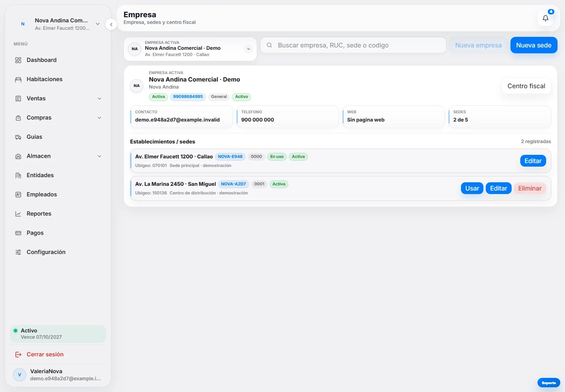Open the Nova Andina company switcher in sidebar
The height and width of the screenshot is (392, 565).
click(x=58, y=24)
